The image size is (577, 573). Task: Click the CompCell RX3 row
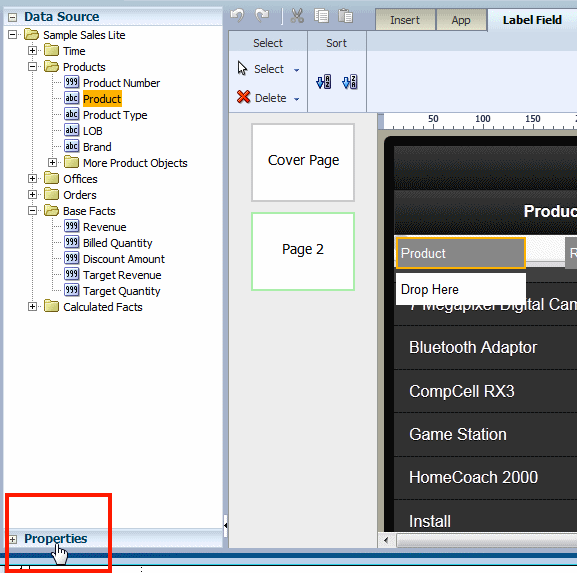[485, 391]
